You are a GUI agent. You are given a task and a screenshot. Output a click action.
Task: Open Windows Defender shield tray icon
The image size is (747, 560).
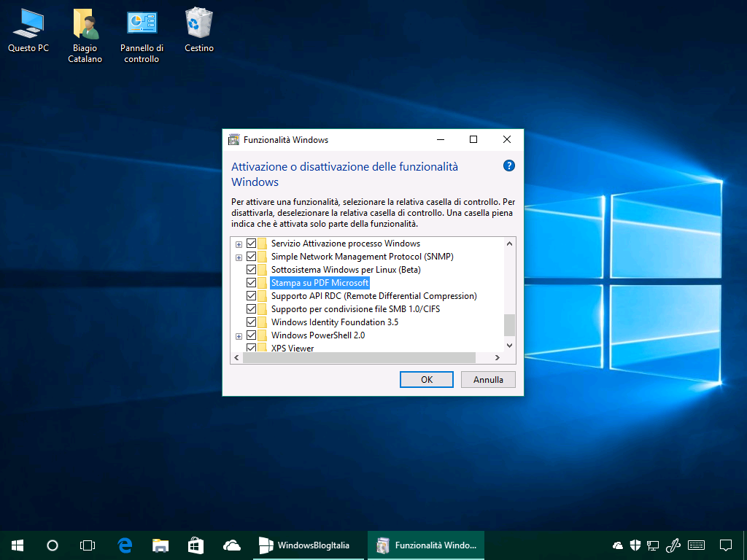coord(635,545)
